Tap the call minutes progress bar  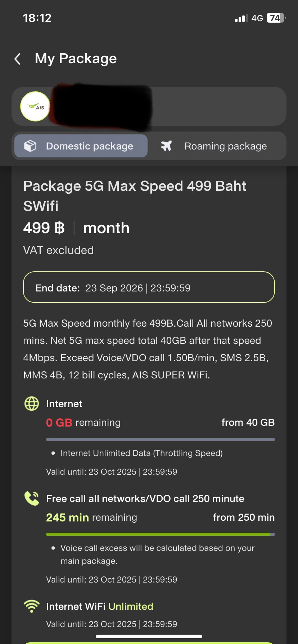click(x=160, y=534)
